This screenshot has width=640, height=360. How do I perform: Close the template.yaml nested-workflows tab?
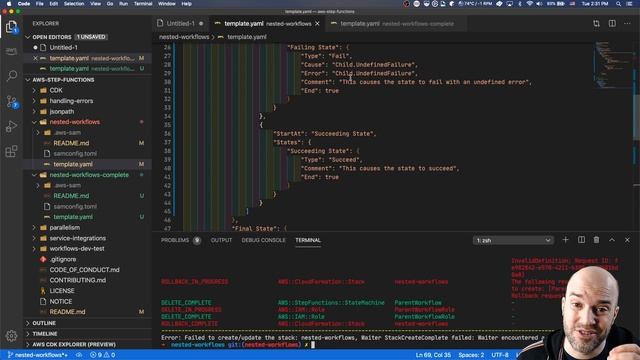click(x=317, y=24)
